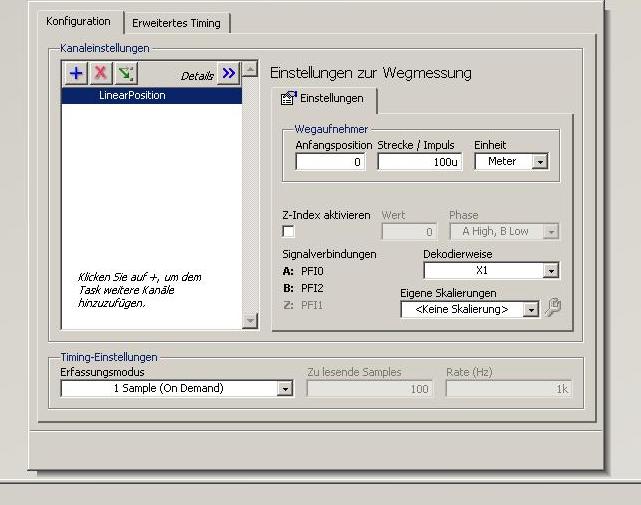Click the Rate (Hz) field

(x=509, y=389)
